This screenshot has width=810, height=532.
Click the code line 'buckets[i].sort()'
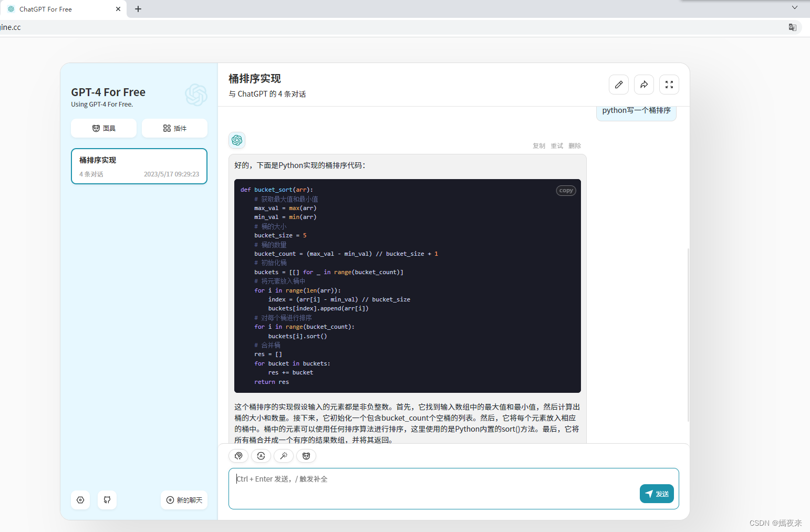[297, 336]
